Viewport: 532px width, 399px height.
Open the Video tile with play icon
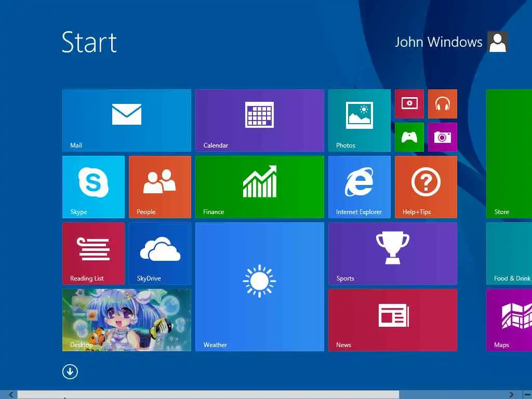click(x=409, y=104)
